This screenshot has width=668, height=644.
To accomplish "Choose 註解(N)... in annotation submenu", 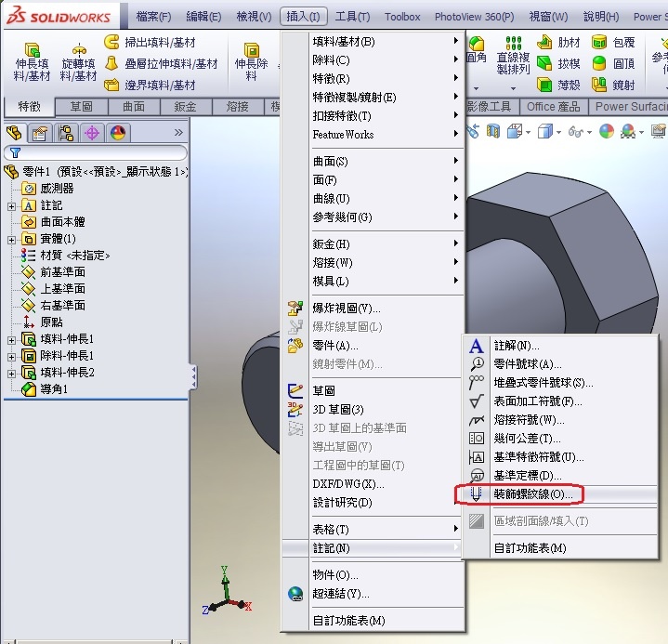I will 517,346.
